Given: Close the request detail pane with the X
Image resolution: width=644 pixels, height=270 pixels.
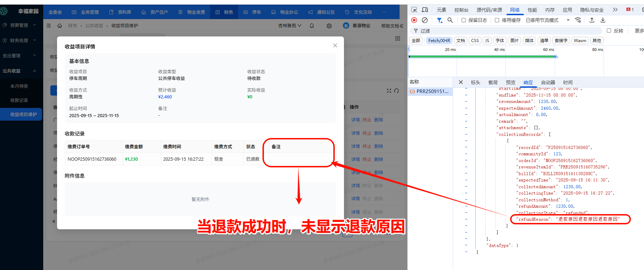Looking at the screenshot, I should 461,82.
